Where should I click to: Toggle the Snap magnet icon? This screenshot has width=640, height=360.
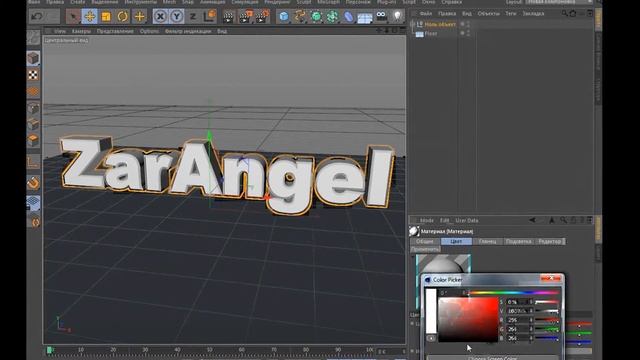click(33, 183)
